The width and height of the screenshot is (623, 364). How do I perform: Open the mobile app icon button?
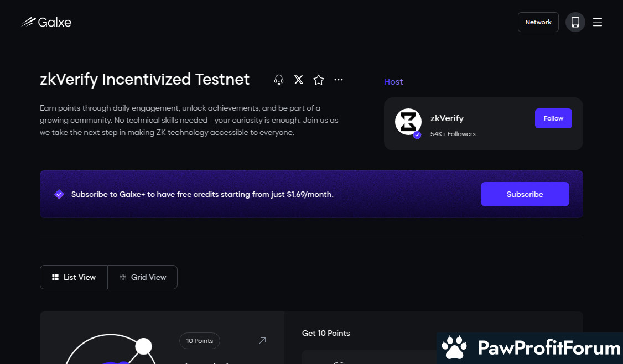[x=575, y=22]
